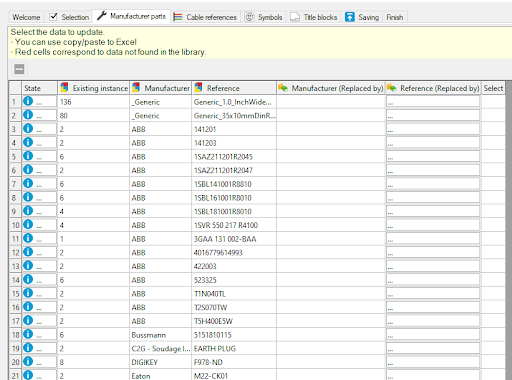The image size is (512, 380).
Task: Select the Eaton manufacturer cell
Action: 161,375
